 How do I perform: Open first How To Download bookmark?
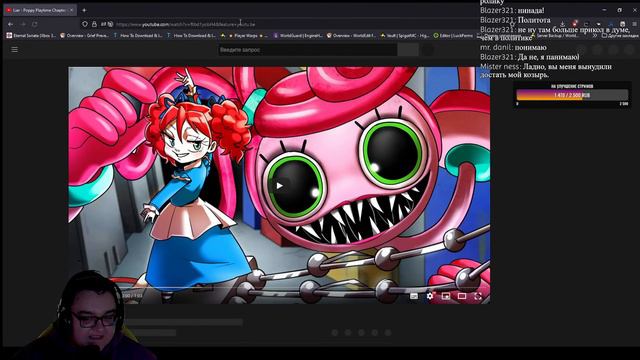pyautogui.click(x=138, y=36)
